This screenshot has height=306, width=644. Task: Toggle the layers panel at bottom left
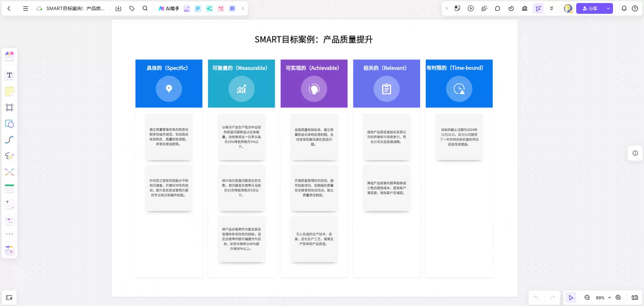9,298
